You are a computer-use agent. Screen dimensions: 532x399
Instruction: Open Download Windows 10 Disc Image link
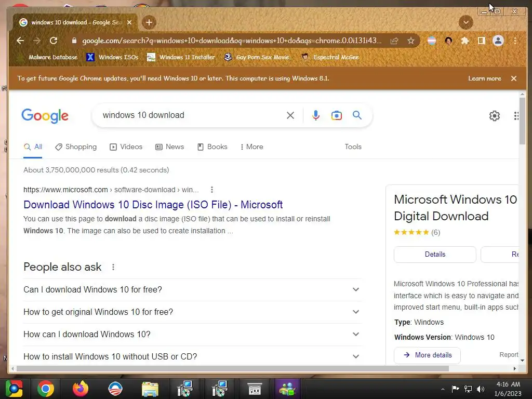pyautogui.click(x=153, y=205)
